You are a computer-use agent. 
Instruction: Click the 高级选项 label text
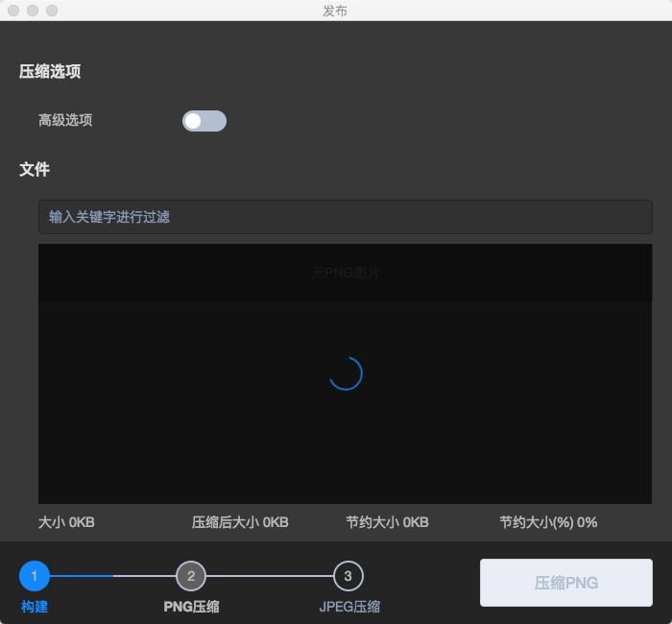pyautogui.click(x=65, y=121)
